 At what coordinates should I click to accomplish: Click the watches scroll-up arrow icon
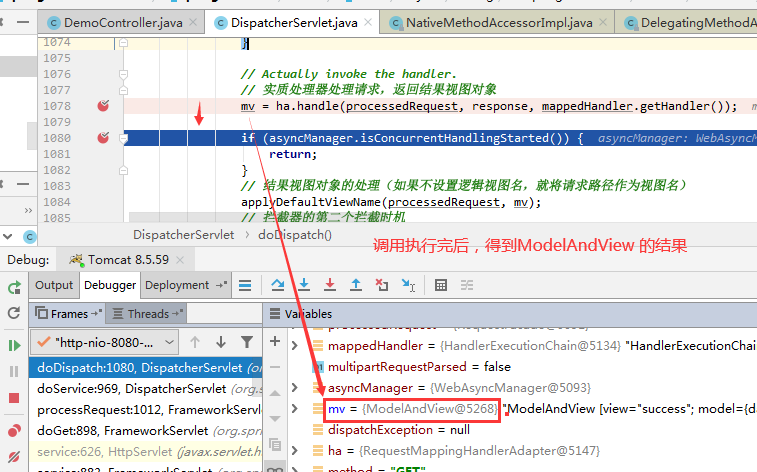coord(275,393)
